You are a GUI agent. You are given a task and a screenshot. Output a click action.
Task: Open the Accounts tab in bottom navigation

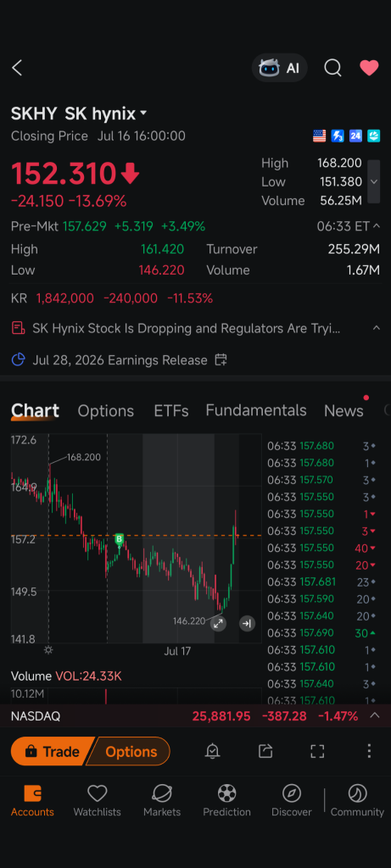(x=32, y=801)
